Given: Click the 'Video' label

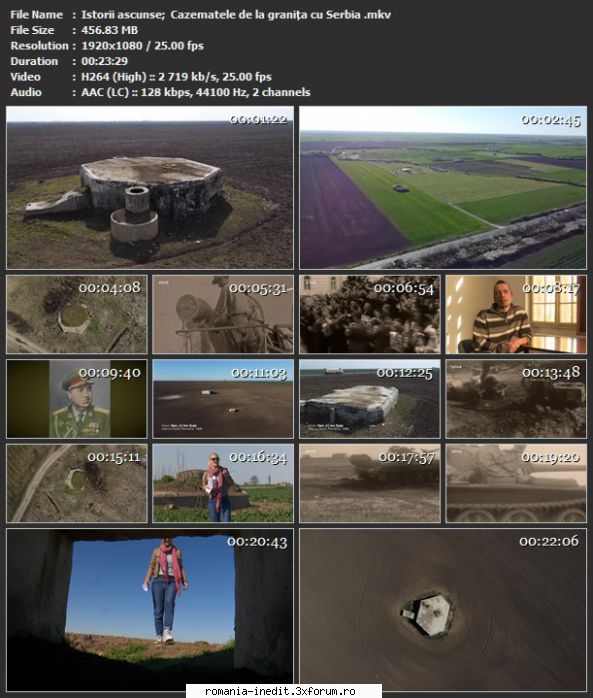Looking at the screenshot, I should click(x=25, y=77).
